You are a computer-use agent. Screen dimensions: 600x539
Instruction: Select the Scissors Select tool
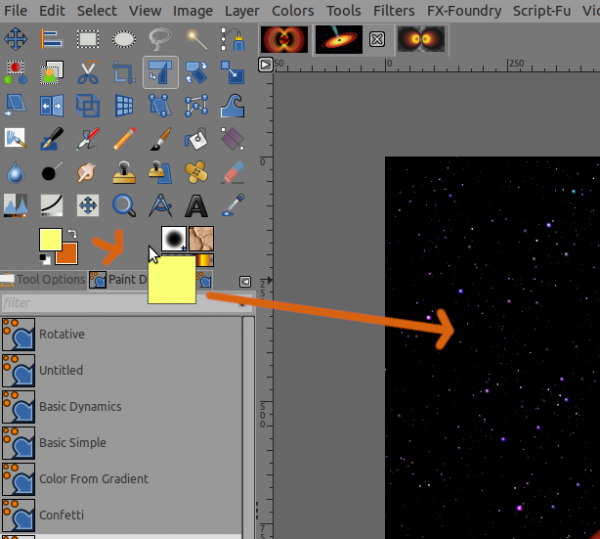(x=88, y=73)
